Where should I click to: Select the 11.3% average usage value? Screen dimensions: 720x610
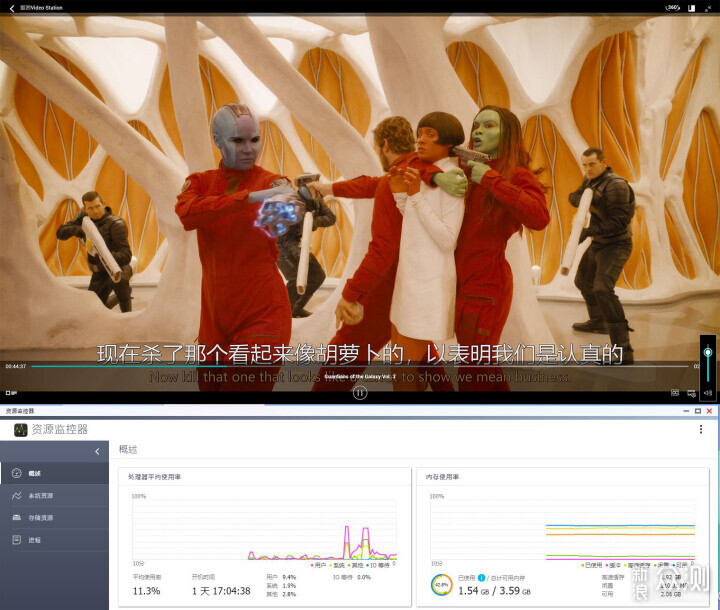tap(146, 591)
